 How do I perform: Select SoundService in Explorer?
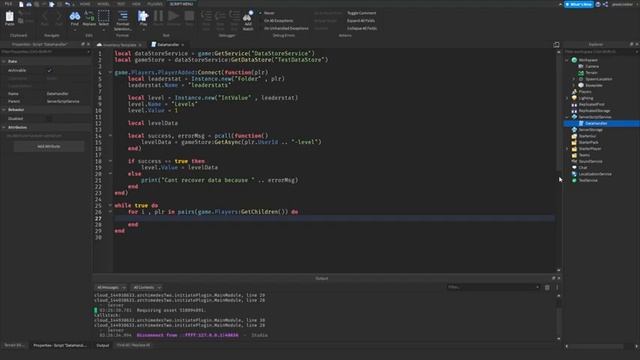pos(590,161)
